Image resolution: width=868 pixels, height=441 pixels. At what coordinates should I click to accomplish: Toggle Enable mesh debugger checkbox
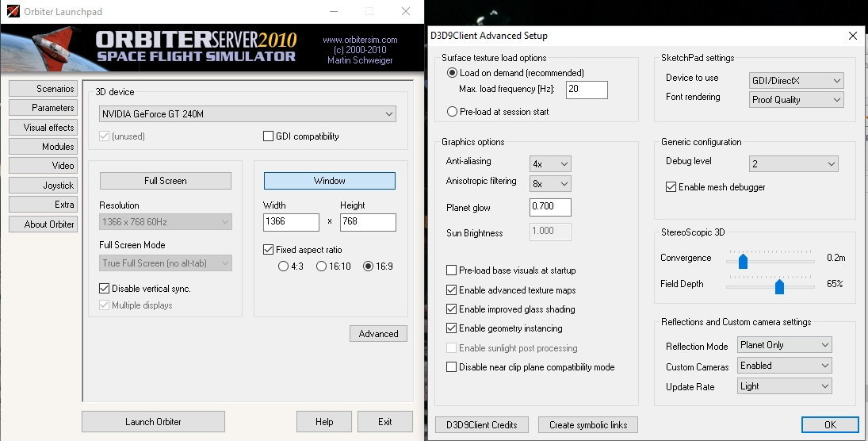671,187
